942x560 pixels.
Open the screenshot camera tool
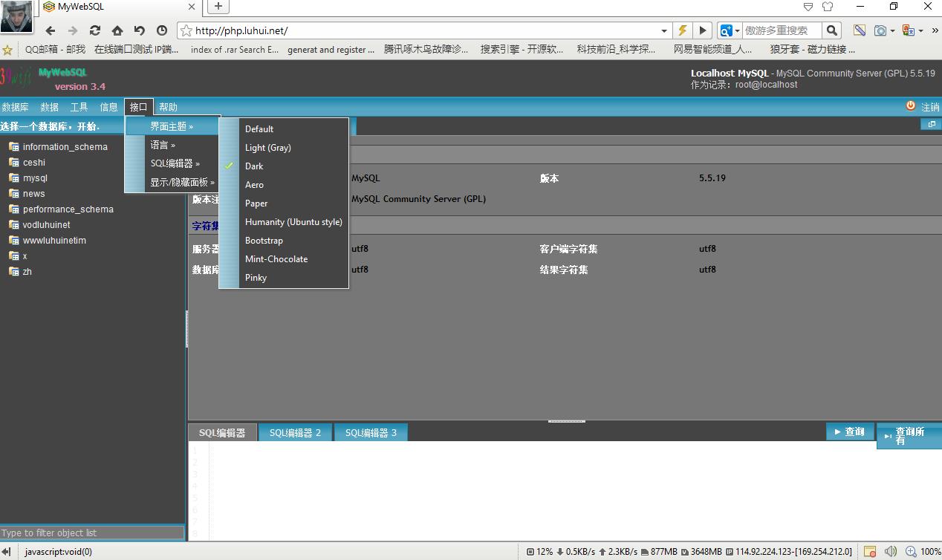pos(880,30)
